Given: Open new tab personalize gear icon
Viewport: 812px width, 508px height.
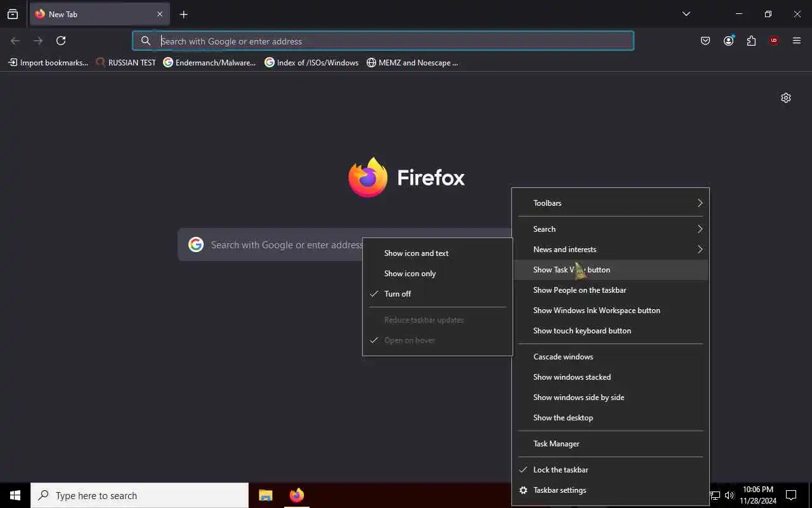Looking at the screenshot, I should (786, 98).
